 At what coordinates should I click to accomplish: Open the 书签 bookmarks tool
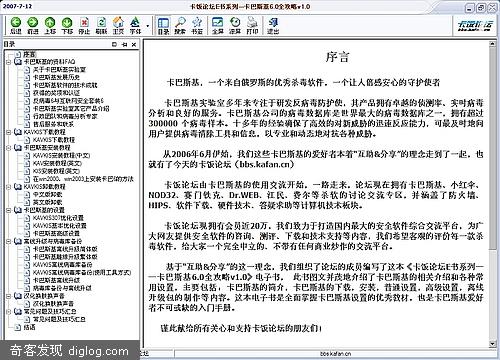(197, 26)
